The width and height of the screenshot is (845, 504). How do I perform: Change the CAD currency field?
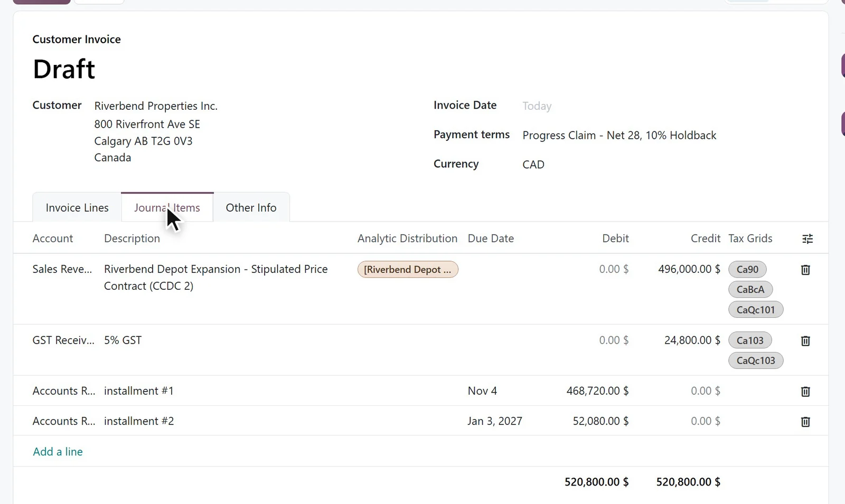(533, 165)
